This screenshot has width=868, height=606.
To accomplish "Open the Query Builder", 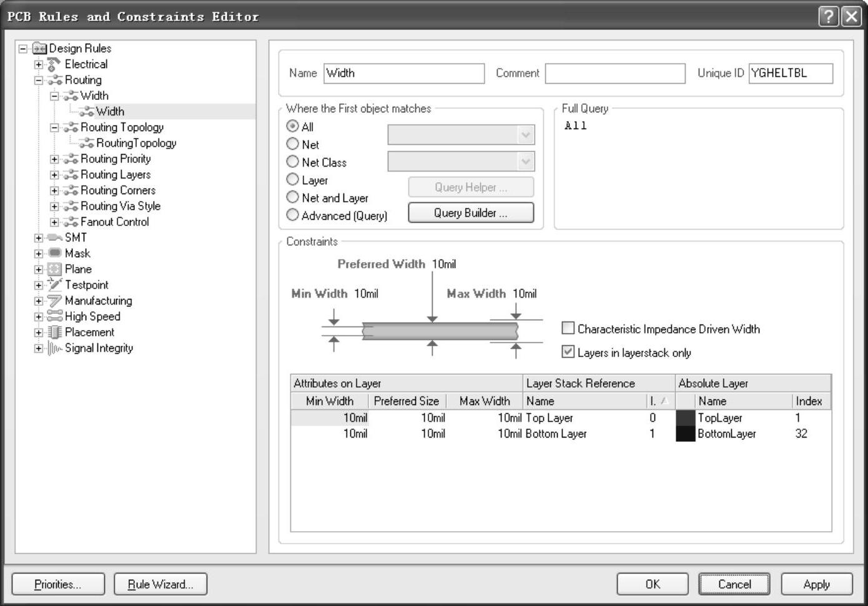I will tap(471, 213).
